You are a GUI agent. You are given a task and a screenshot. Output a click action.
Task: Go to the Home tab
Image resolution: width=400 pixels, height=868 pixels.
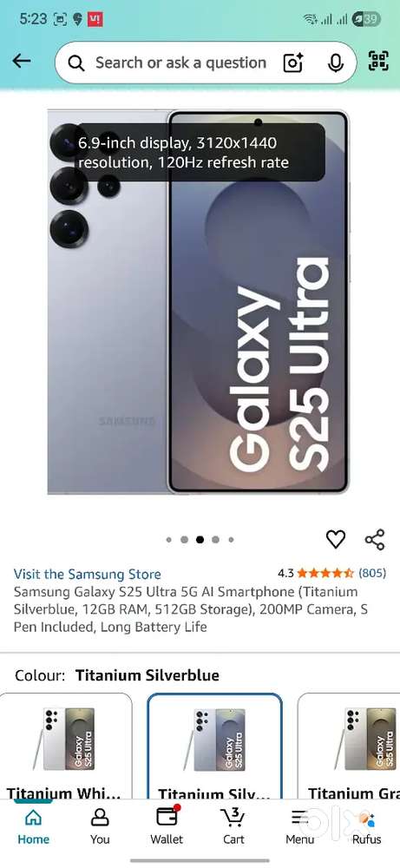33,825
